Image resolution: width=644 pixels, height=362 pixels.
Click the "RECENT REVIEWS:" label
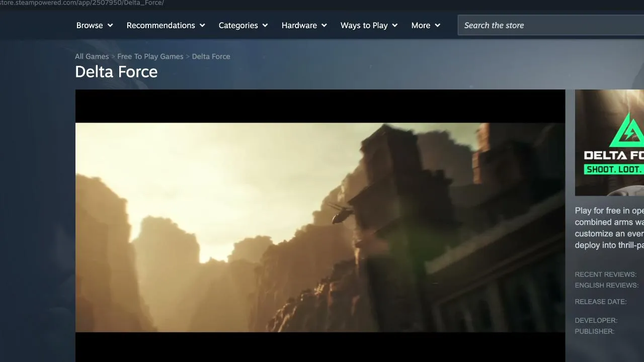click(606, 275)
